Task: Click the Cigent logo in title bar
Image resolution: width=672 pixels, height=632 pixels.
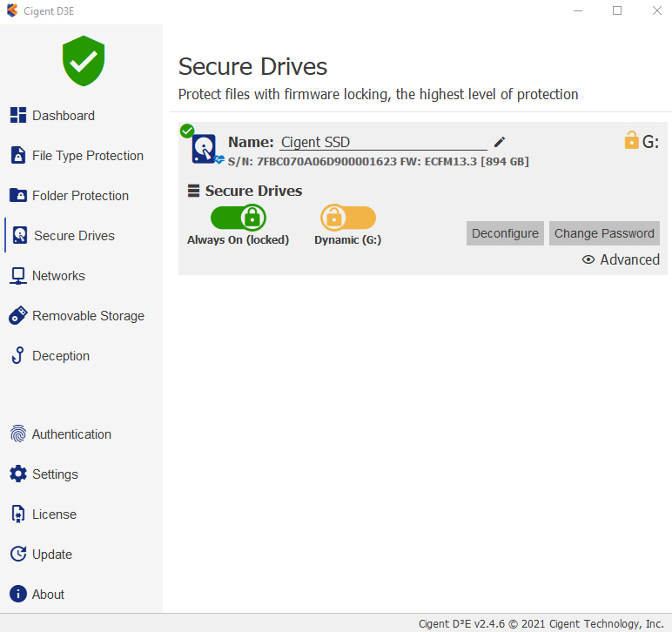Action: click(12, 10)
